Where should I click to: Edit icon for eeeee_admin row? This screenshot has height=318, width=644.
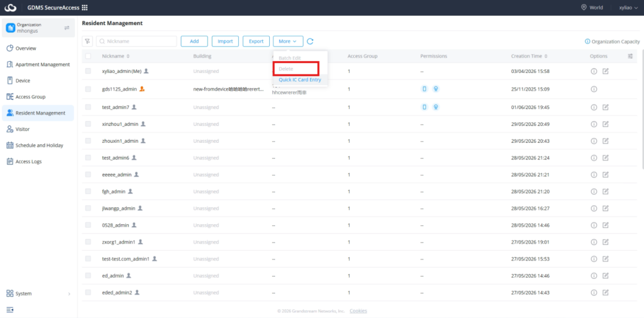point(606,174)
